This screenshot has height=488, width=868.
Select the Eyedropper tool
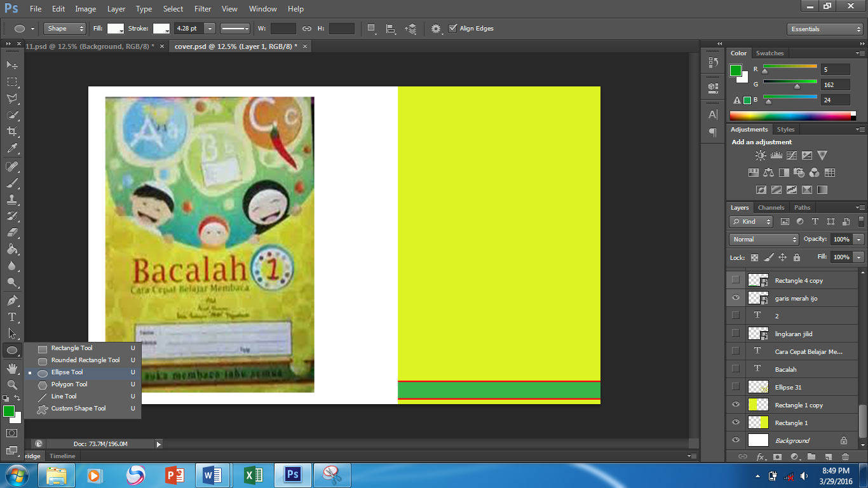11,149
